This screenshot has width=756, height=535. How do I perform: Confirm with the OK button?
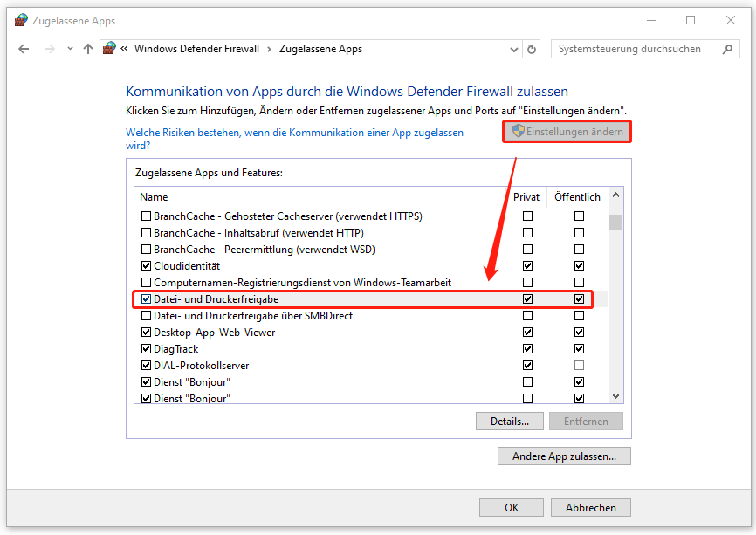click(x=512, y=508)
